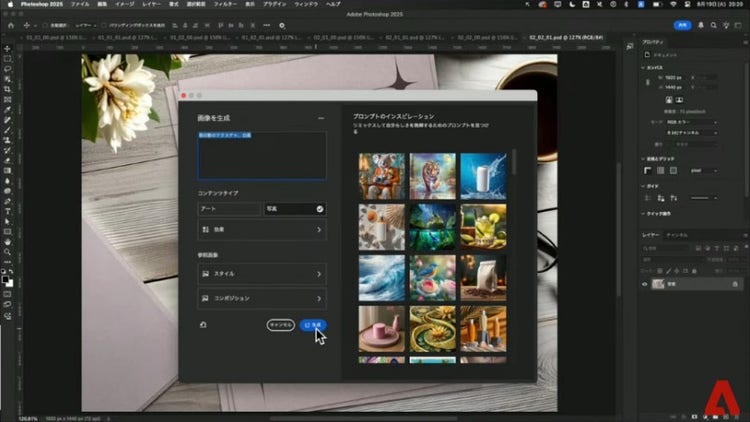
Task: Expand the コンポジション reference image row
Action: [x=261, y=298]
